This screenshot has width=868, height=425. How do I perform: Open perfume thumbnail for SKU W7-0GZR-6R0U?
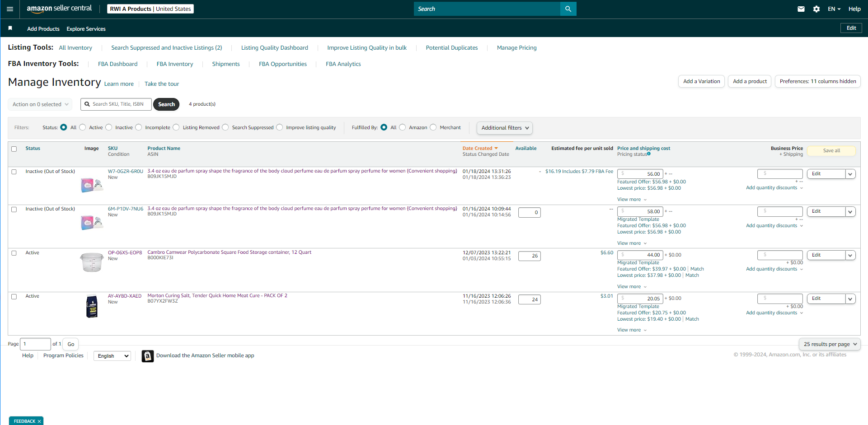(92, 185)
